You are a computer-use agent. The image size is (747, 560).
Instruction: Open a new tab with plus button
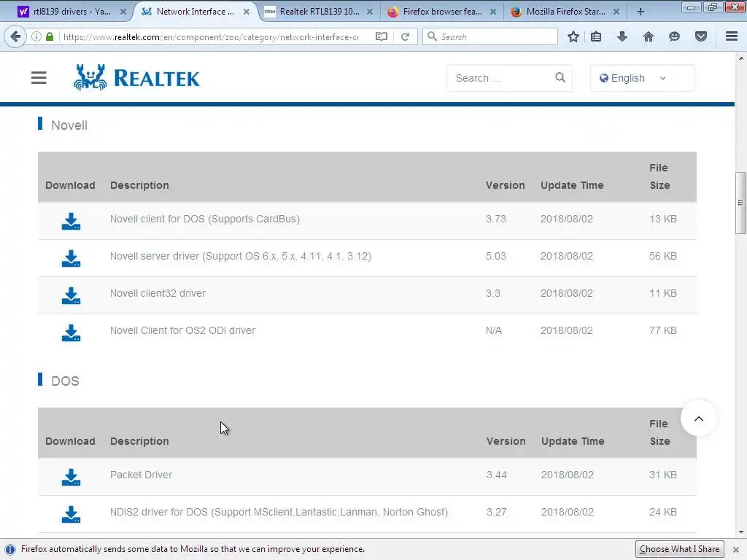click(x=640, y=12)
